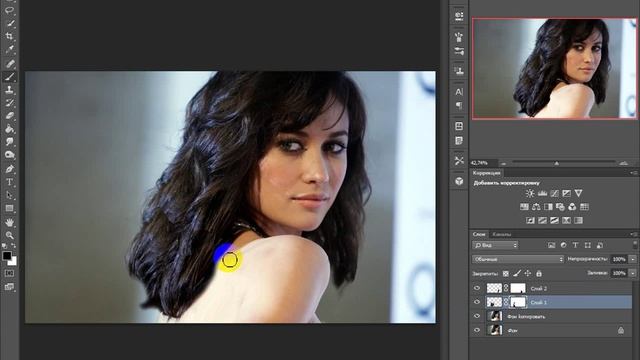640x360 pixels.
Task: Open the Clone Source collapsed panel
Action: (x=459, y=70)
